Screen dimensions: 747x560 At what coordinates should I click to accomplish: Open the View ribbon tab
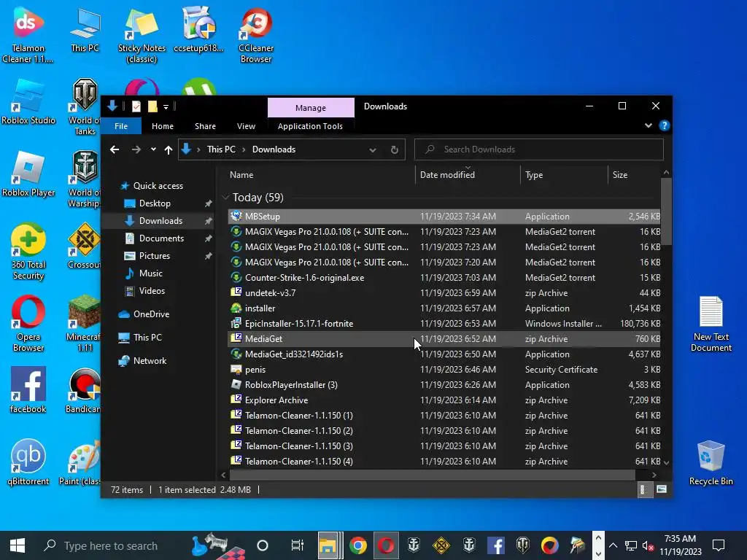click(x=247, y=126)
